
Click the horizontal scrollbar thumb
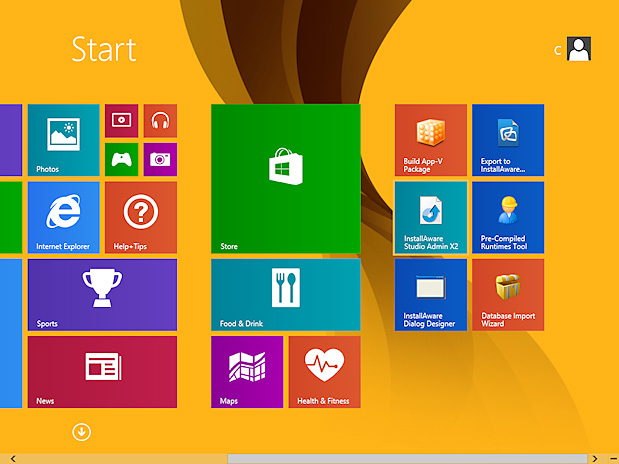pos(407,458)
